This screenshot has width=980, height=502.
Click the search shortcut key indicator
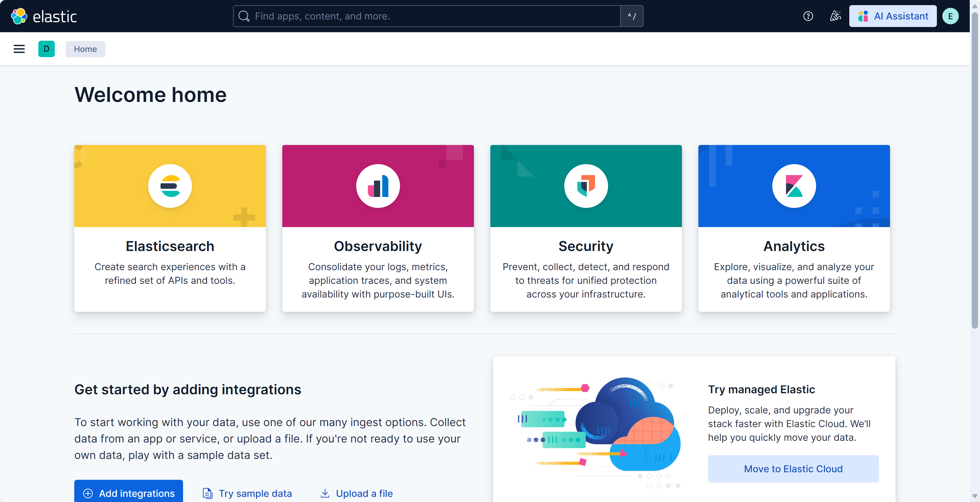pos(632,16)
